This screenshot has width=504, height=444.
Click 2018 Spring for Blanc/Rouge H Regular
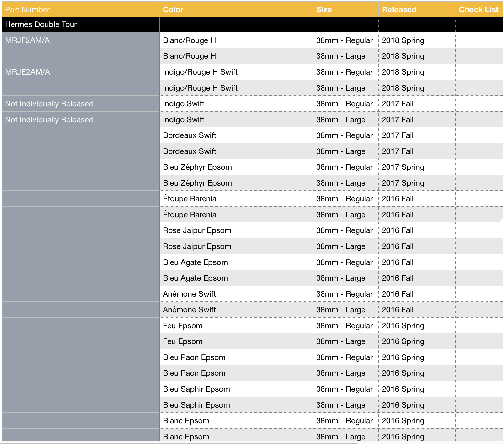click(403, 40)
